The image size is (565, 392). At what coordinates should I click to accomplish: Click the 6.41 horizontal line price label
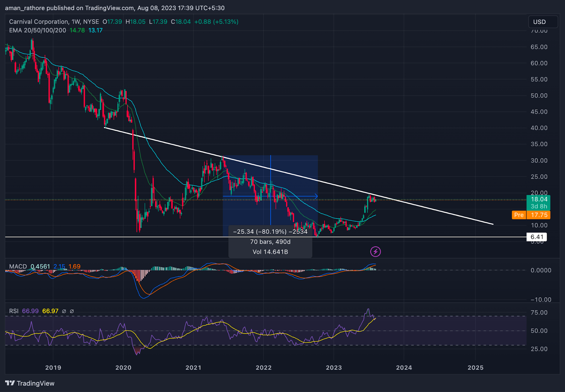pyautogui.click(x=537, y=237)
